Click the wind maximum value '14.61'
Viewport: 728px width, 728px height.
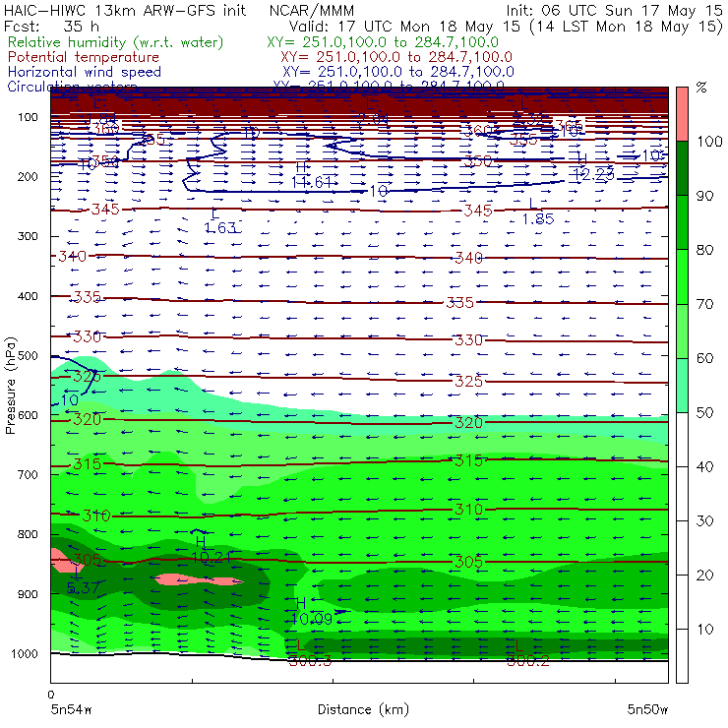tap(312, 182)
